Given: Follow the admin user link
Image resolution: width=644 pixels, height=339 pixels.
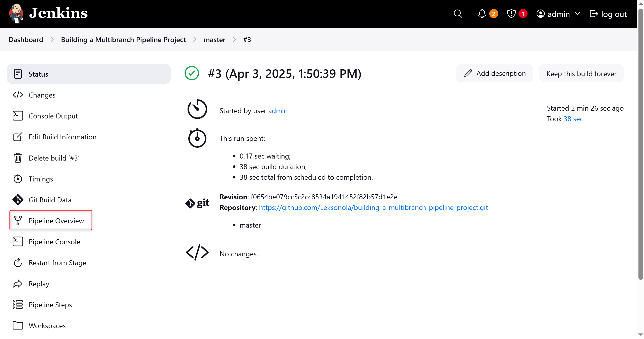Looking at the screenshot, I should click(278, 110).
